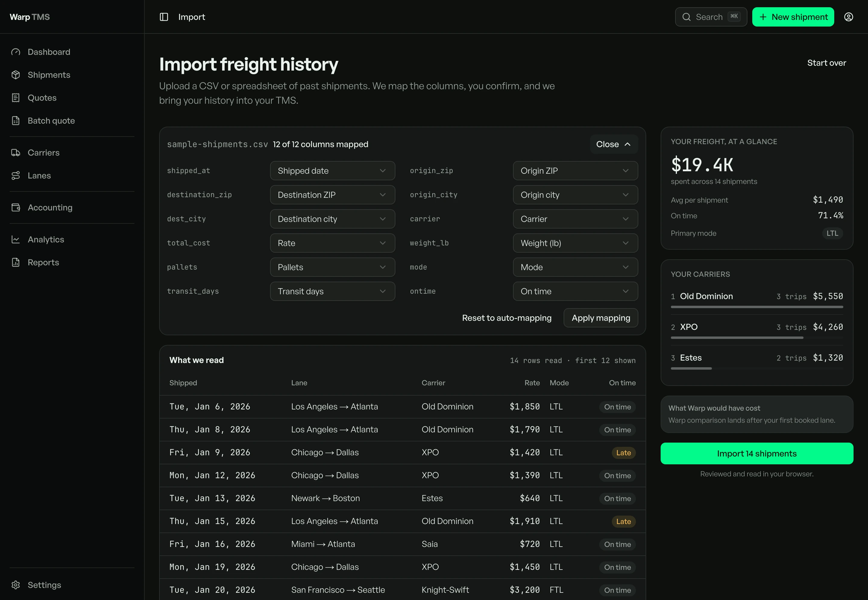Navigate to Batch quote
868x600 pixels.
tap(72, 121)
